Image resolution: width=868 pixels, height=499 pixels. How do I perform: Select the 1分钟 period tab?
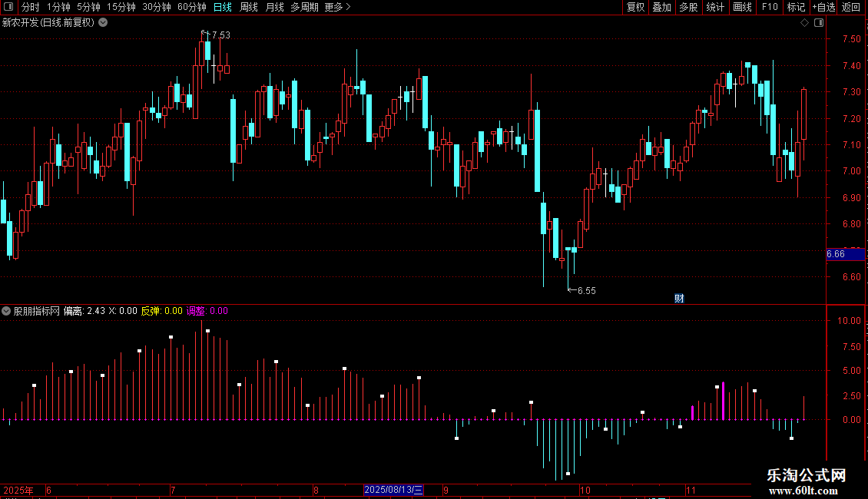pos(58,7)
